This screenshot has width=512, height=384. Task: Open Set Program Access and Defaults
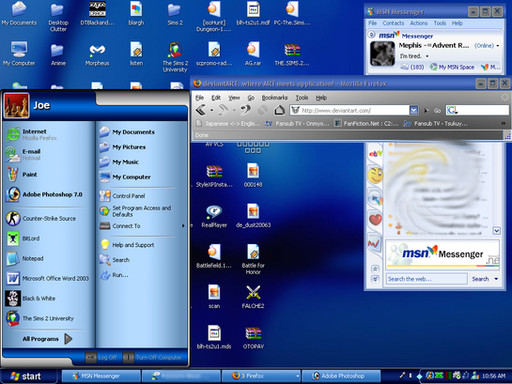click(x=135, y=211)
